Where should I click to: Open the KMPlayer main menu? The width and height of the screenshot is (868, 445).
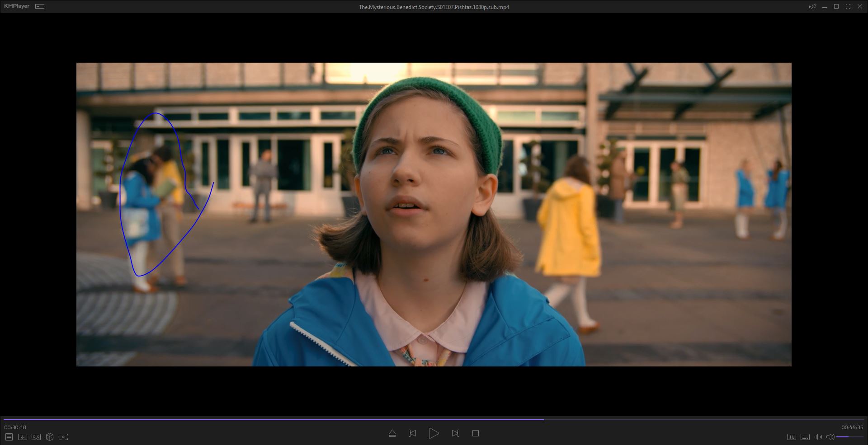tap(17, 6)
